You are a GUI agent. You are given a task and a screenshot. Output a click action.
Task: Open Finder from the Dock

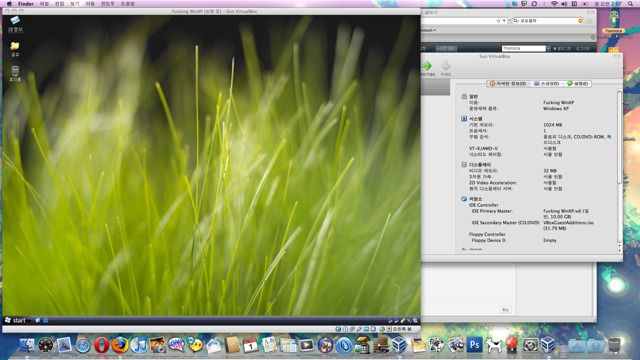(x=27, y=345)
